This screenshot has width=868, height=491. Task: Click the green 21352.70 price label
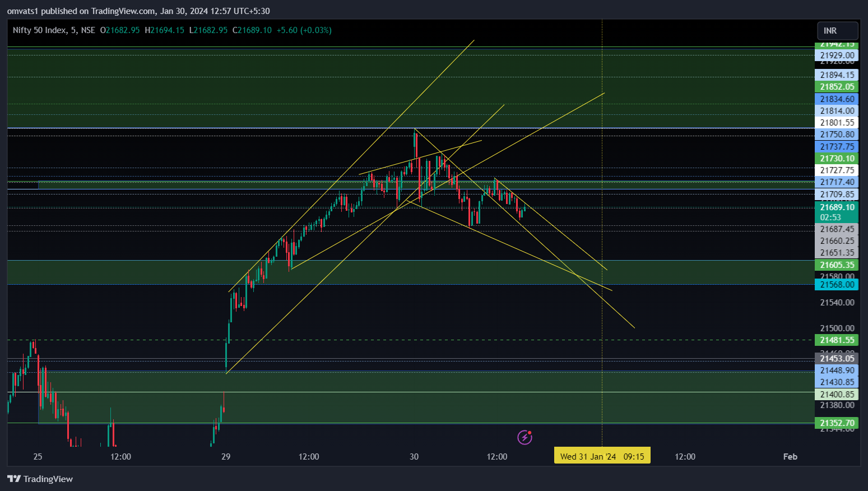coord(836,423)
